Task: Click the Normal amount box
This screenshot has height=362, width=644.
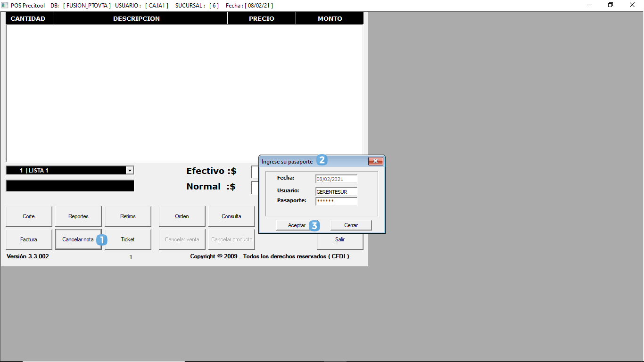Action: tap(255, 188)
